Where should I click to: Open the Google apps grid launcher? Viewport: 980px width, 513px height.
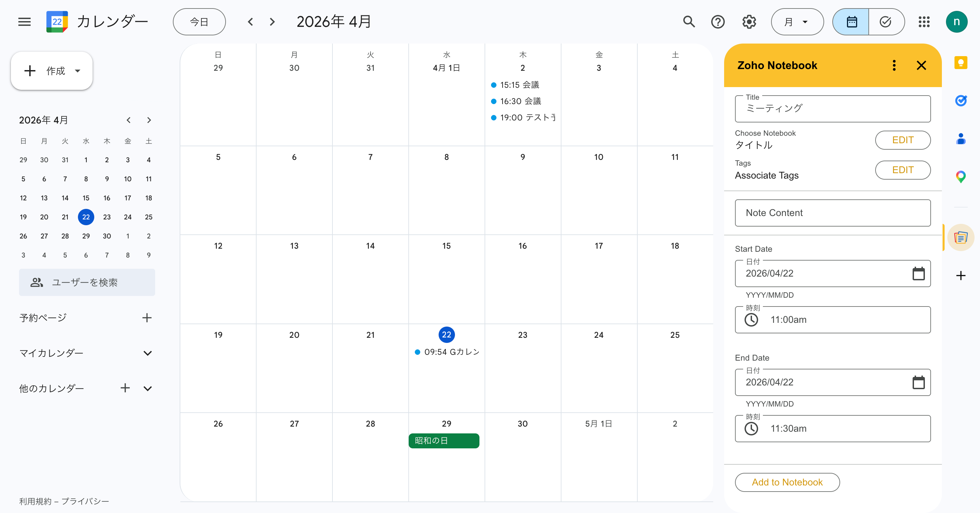924,22
